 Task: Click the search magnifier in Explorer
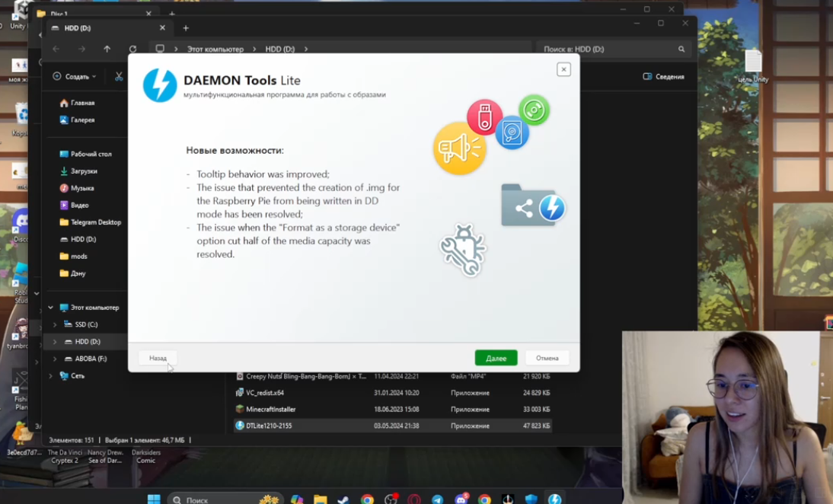point(681,49)
